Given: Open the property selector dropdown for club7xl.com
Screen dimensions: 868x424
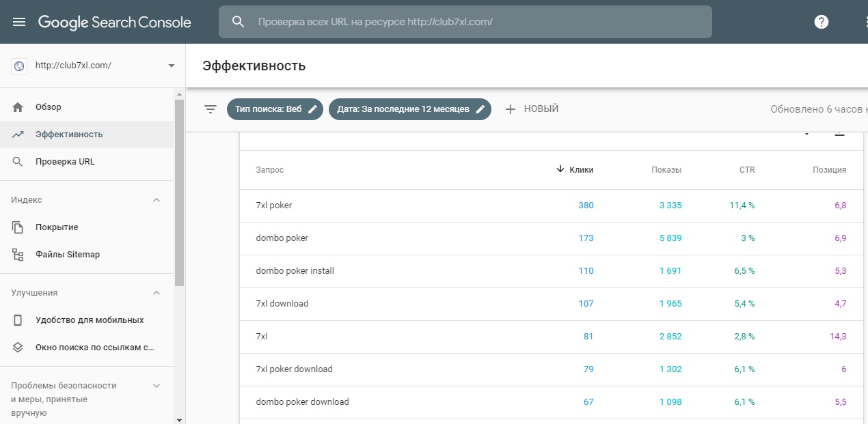Looking at the screenshot, I should pos(171,66).
